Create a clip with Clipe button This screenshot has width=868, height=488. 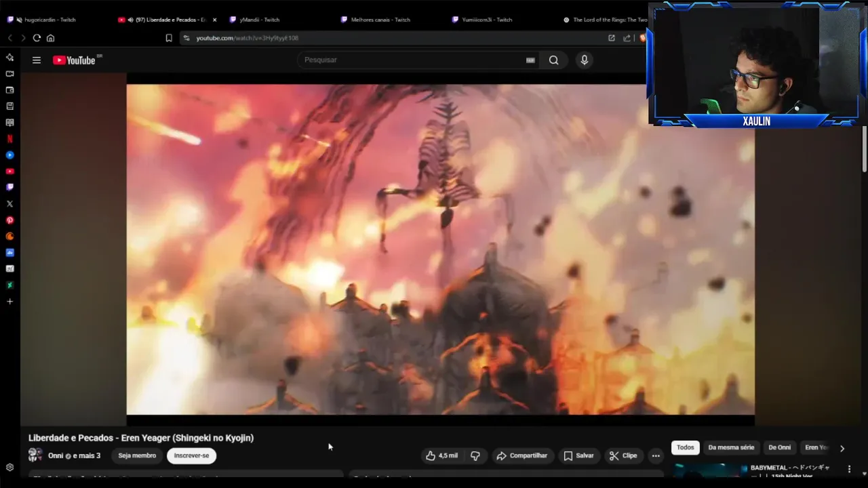click(623, 456)
